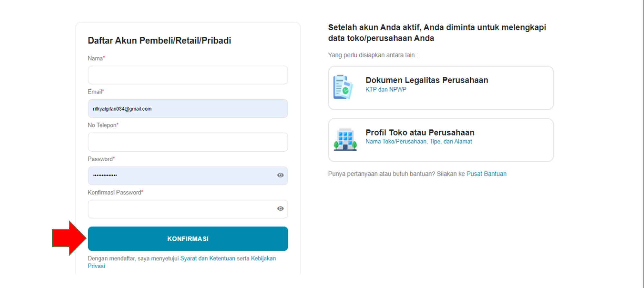Image resolution: width=644 pixels, height=288 pixels.
Task: Click the Setelah akun Anda aktif heading
Action: click(437, 33)
